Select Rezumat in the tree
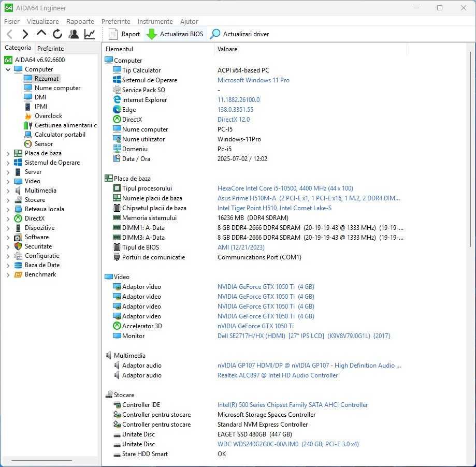This screenshot has width=476, height=467. (x=46, y=79)
